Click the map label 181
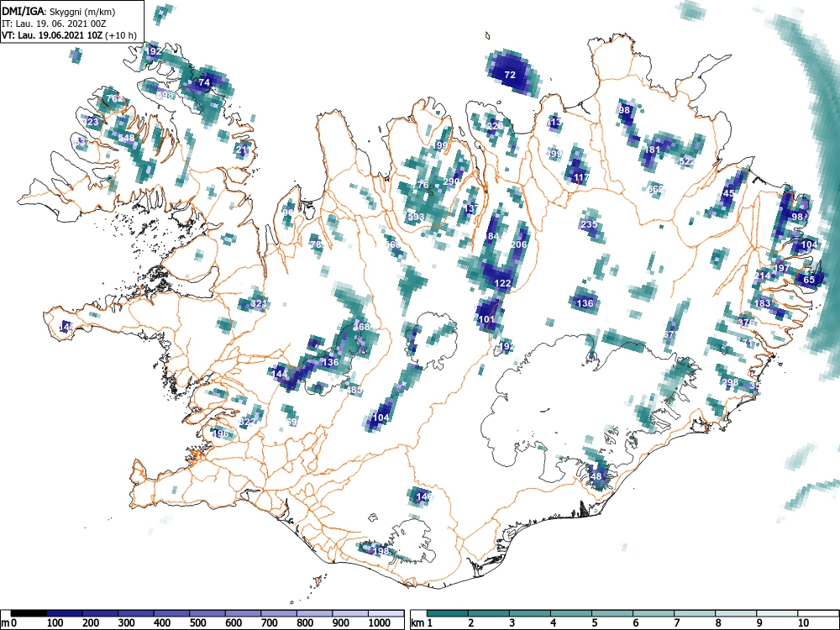This screenshot has height=630, width=840. [x=652, y=150]
